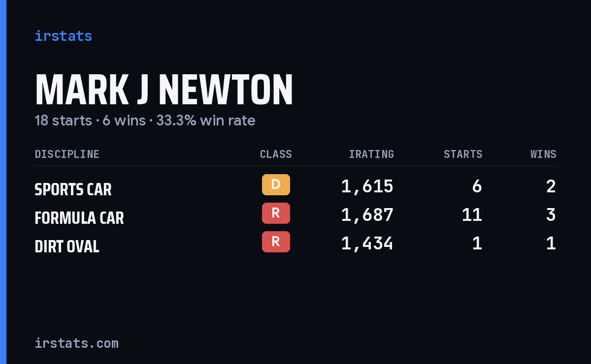Select the R class badge for Dirt Oval
Image resolution: width=591 pixels, height=364 pixels.
[276, 242]
